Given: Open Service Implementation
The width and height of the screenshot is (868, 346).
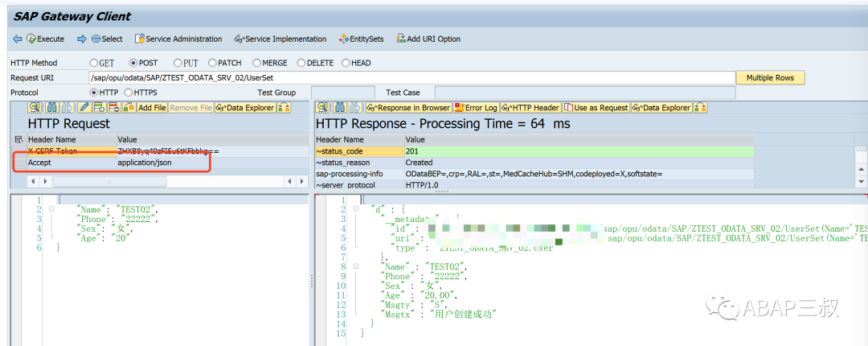Looking at the screenshot, I should tap(280, 39).
